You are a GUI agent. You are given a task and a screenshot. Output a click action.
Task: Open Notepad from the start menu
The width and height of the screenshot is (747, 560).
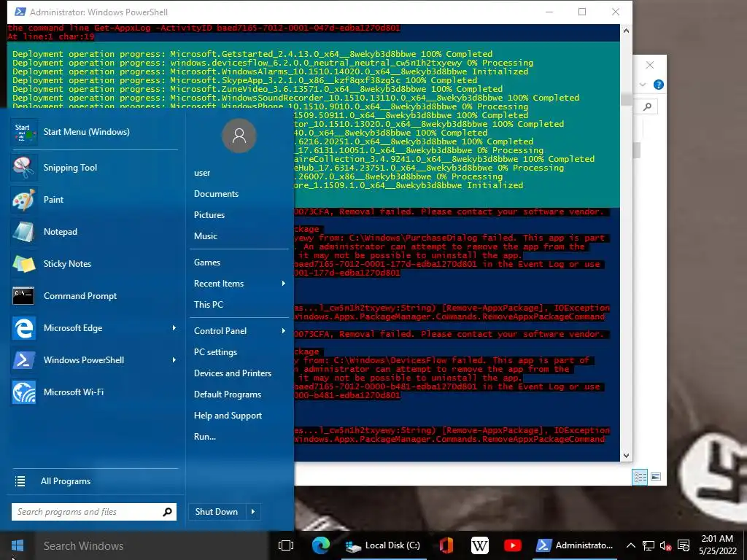94,231
